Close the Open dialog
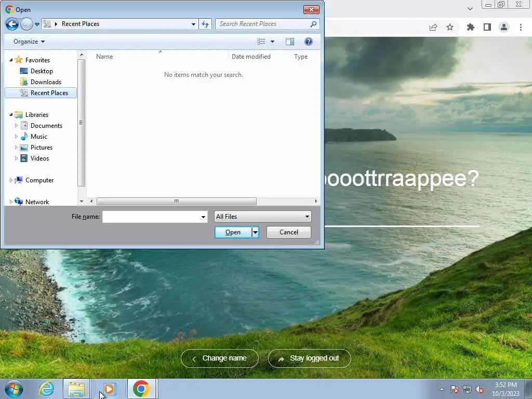Screen dimensions: 532x399 coord(311,9)
